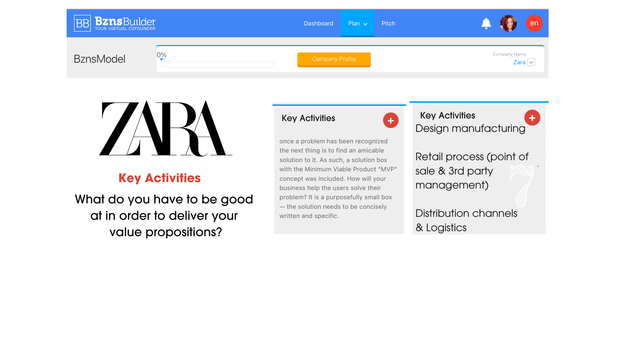Click the user profile avatar icon
The height and width of the screenshot is (362, 644).
tap(508, 23)
